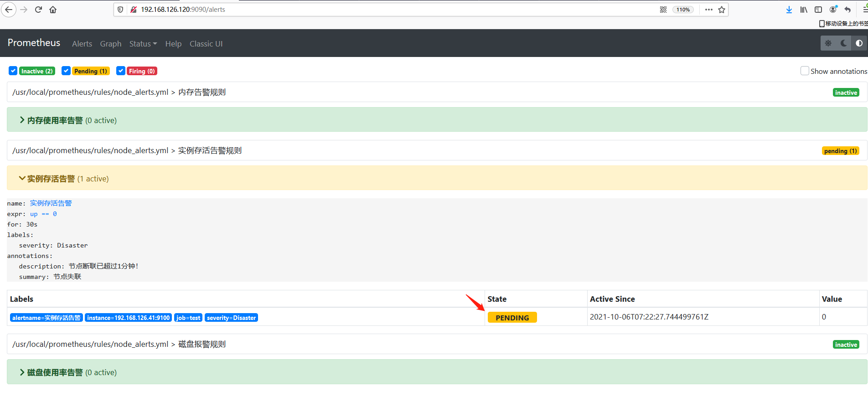The height and width of the screenshot is (402, 868).
Task: Click the description 节点断联已超过1分钟 line
Action: coord(79,266)
